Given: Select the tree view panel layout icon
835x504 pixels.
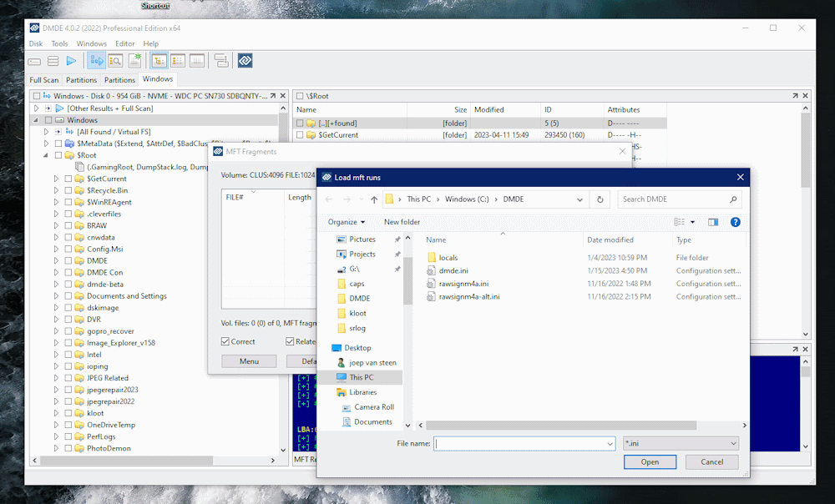Looking at the screenshot, I should (x=159, y=61).
